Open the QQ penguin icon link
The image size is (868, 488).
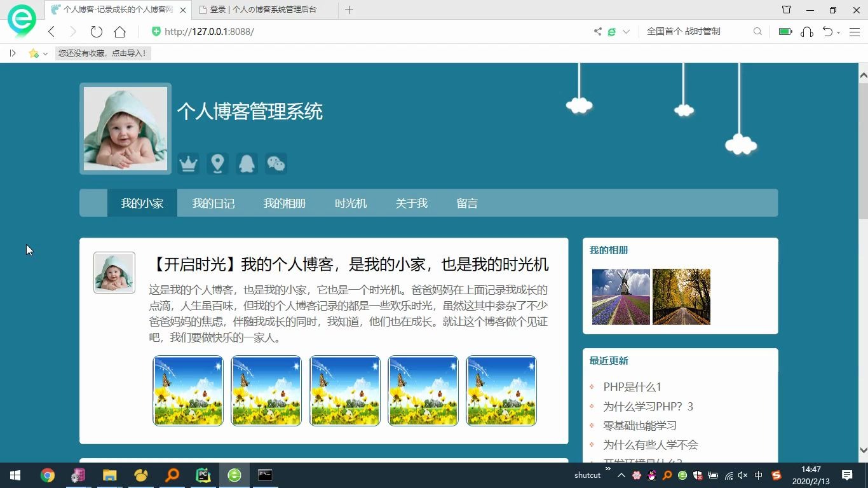(x=247, y=163)
